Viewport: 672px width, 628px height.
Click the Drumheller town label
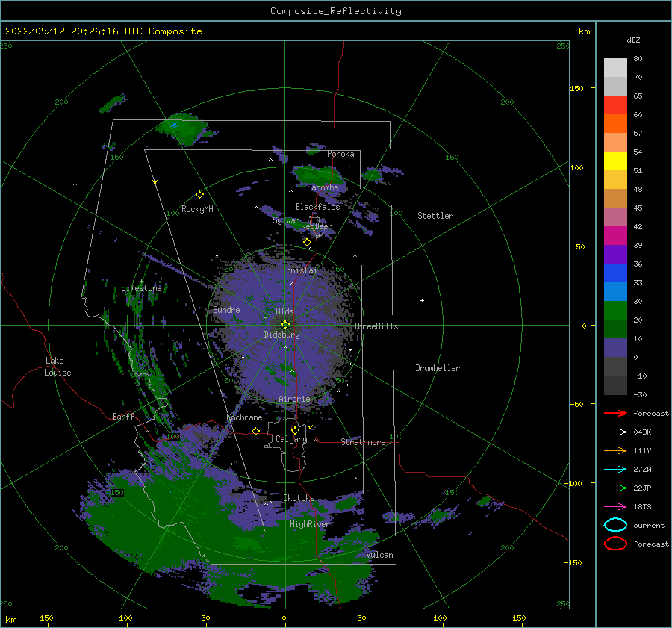(x=438, y=368)
